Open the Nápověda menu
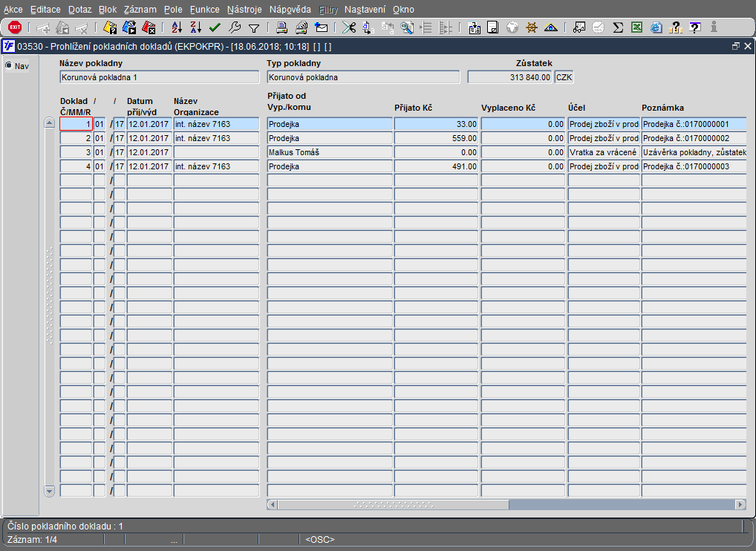The image size is (756, 551). pos(290,9)
